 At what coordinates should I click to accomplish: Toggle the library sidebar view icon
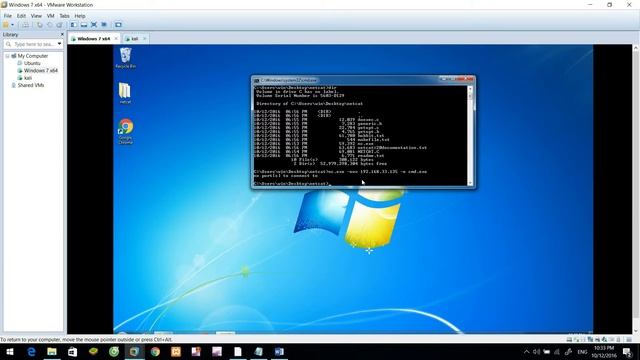pyautogui.click(x=74, y=25)
